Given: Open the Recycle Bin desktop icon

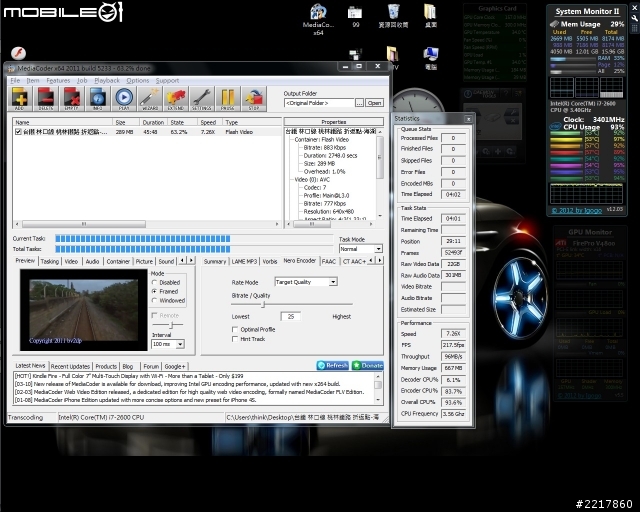Looking at the screenshot, I should 393,16.
